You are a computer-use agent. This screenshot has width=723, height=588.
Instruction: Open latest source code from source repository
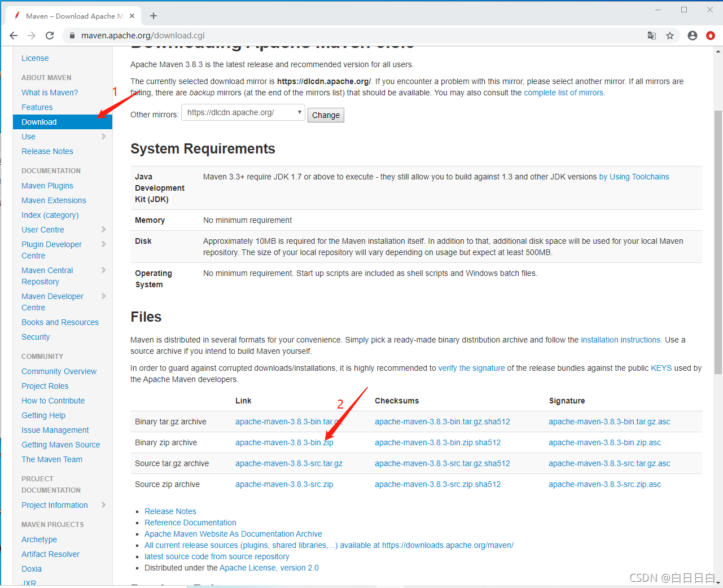click(217, 556)
